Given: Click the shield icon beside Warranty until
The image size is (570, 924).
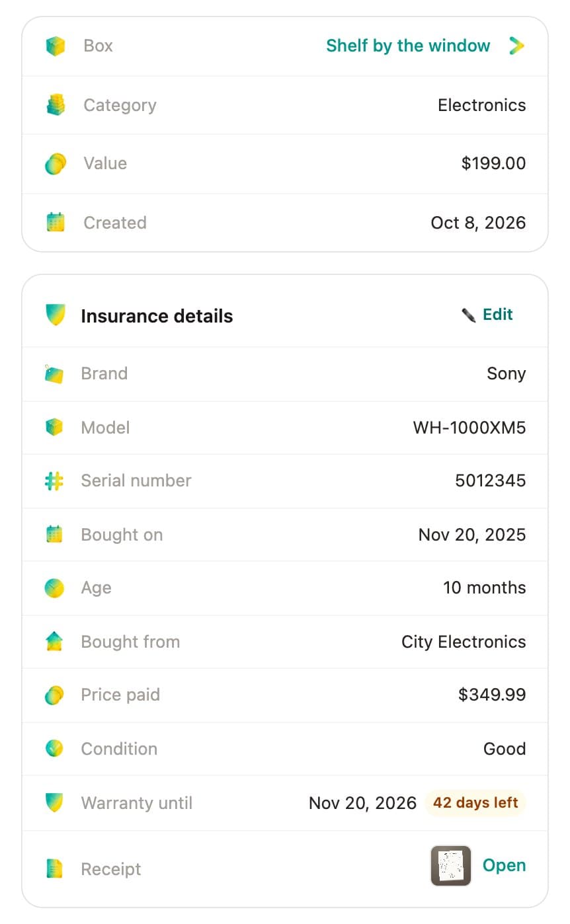Looking at the screenshot, I should (x=54, y=803).
